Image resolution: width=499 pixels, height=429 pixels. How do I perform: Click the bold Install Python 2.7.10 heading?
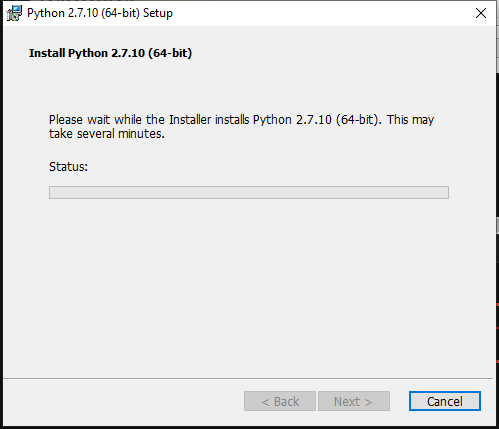point(110,53)
